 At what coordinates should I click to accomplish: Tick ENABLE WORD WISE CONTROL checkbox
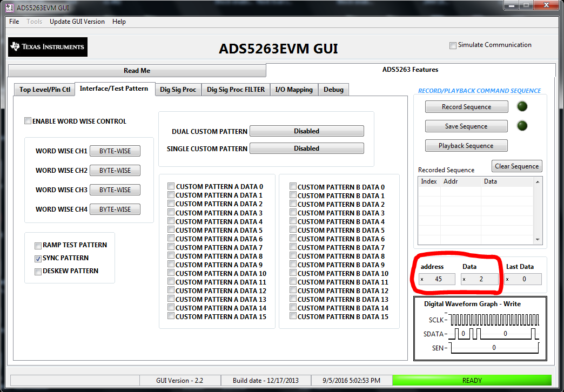click(28, 121)
